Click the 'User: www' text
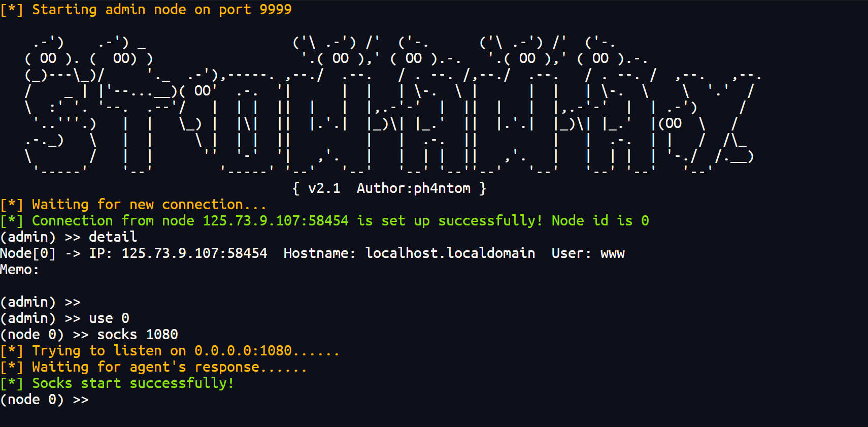Image resolution: width=868 pixels, height=427 pixels. [x=588, y=253]
